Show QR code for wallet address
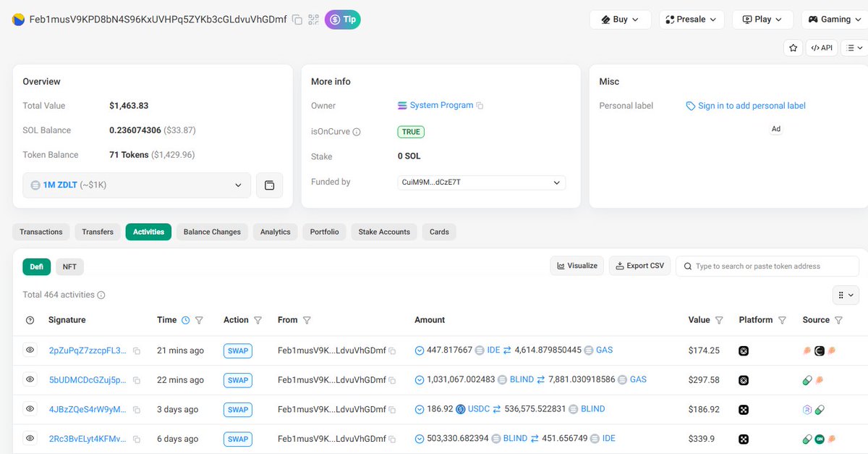868x454 pixels. pos(313,20)
